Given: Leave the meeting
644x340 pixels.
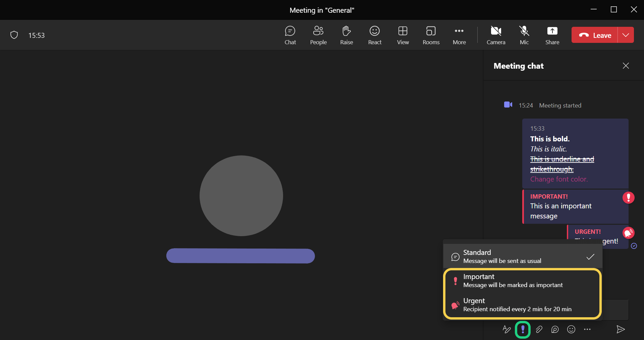Looking at the screenshot, I should pyautogui.click(x=595, y=35).
